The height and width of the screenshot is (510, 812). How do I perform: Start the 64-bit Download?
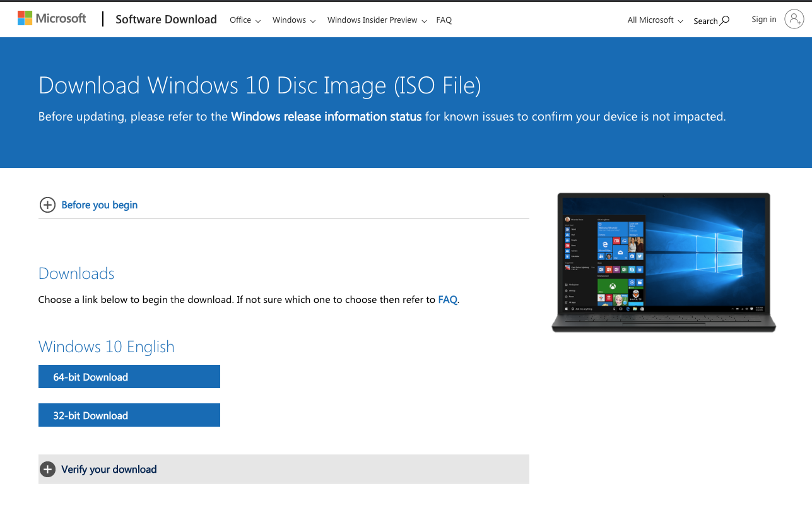point(129,377)
